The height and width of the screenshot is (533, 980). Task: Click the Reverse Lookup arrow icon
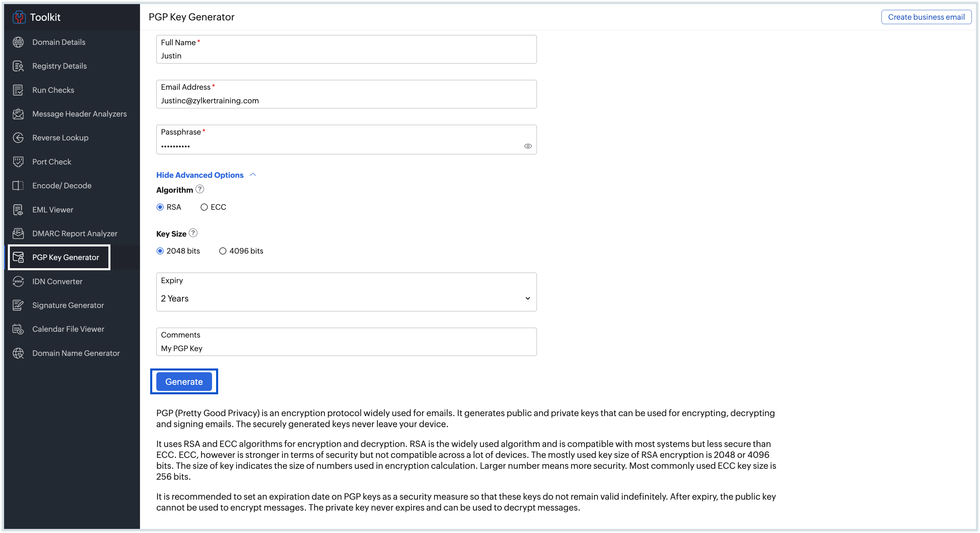point(18,138)
